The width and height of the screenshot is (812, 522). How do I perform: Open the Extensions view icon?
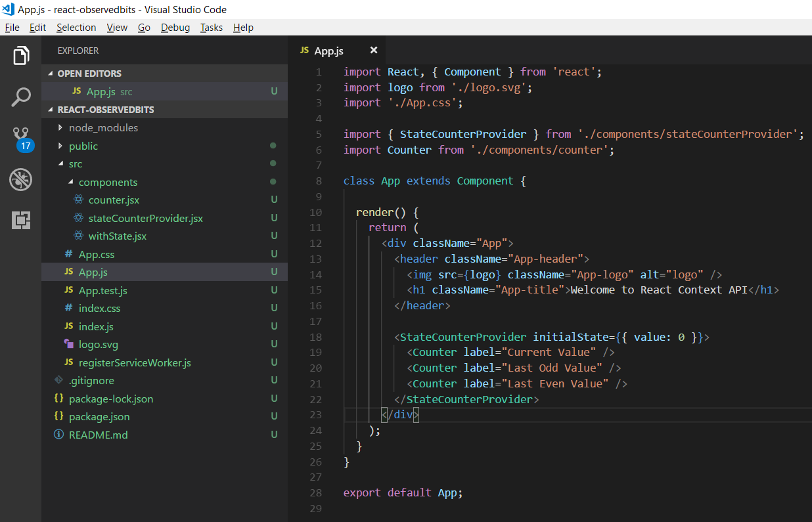[x=20, y=220]
